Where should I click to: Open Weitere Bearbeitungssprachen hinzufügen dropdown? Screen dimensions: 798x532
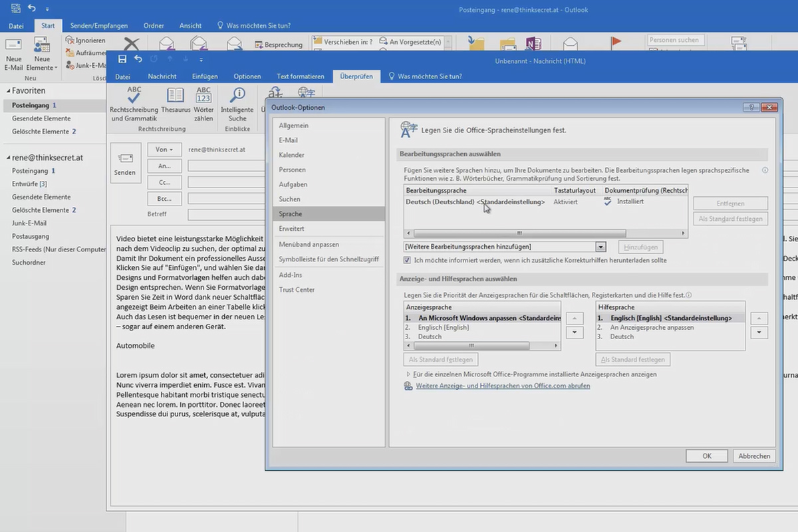[x=600, y=247]
